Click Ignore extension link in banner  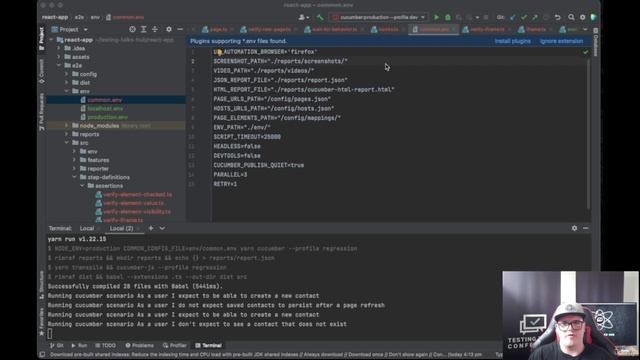[x=561, y=41]
